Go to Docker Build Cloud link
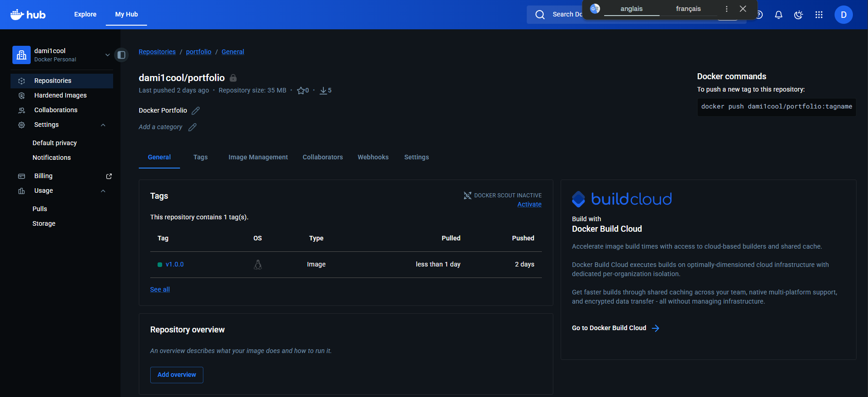868x397 pixels. click(x=609, y=328)
